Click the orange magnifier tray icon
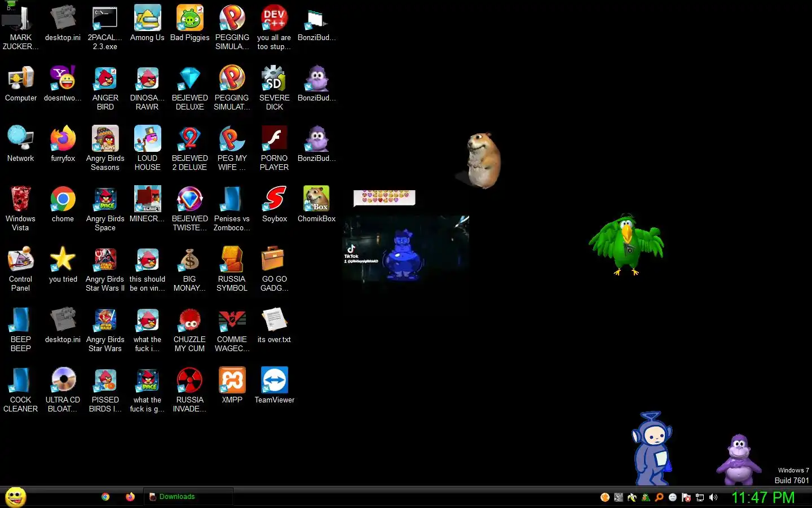 (x=659, y=497)
